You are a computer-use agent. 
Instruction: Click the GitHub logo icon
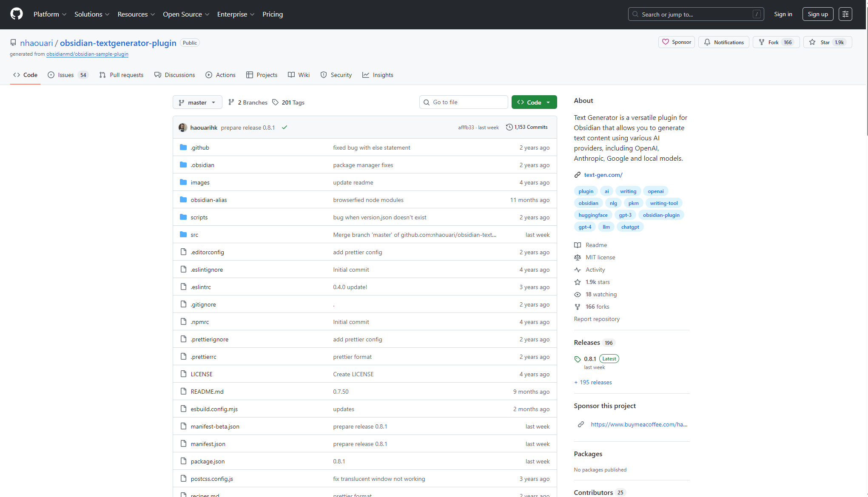(x=17, y=14)
